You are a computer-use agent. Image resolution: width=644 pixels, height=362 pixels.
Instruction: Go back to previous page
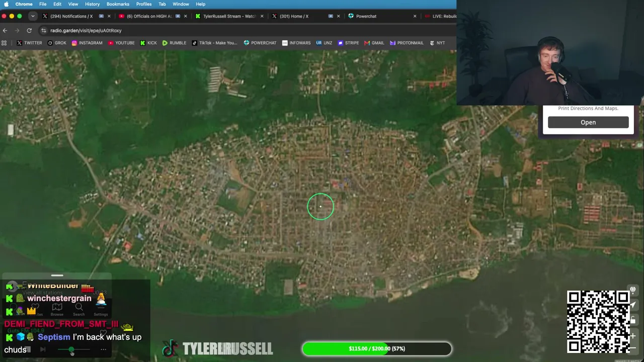click(5, 31)
